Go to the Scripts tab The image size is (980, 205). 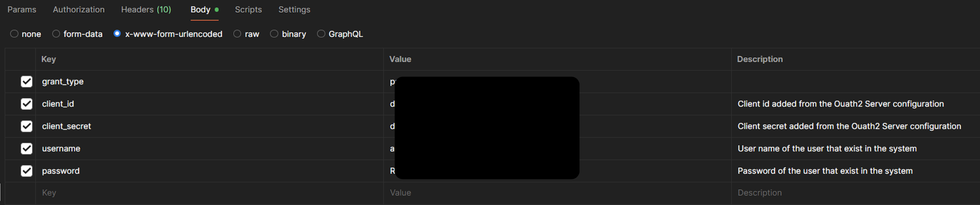[x=248, y=10]
